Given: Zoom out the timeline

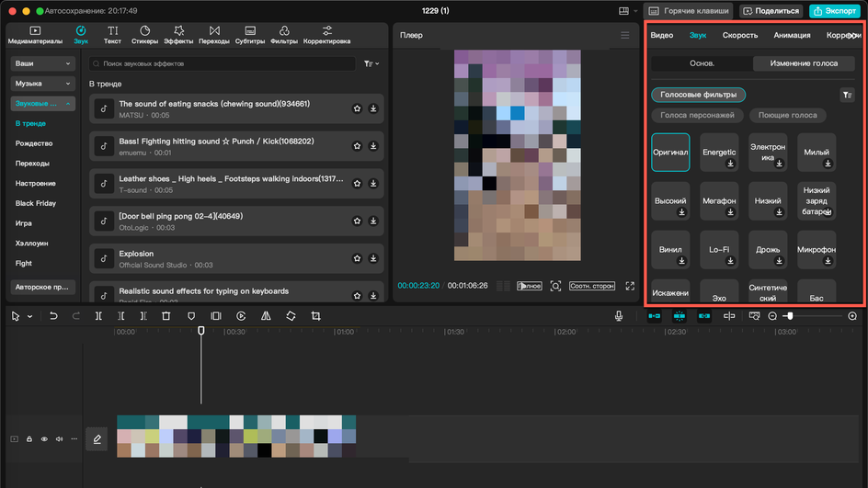Looking at the screenshot, I should tap(772, 316).
